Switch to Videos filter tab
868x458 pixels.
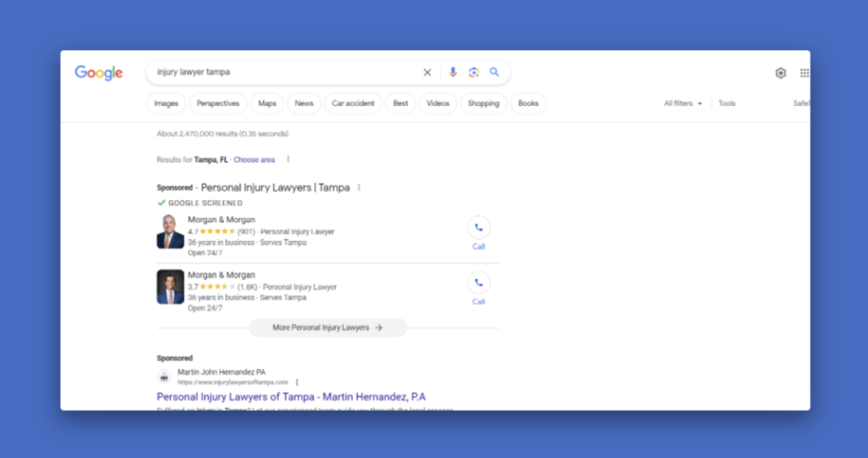(x=438, y=103)
